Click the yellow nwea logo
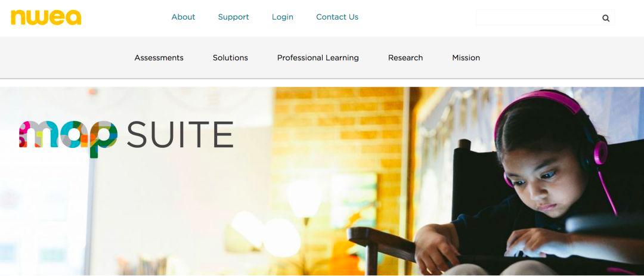The height and width of the screenshot is (276, 644). (46, 17)
